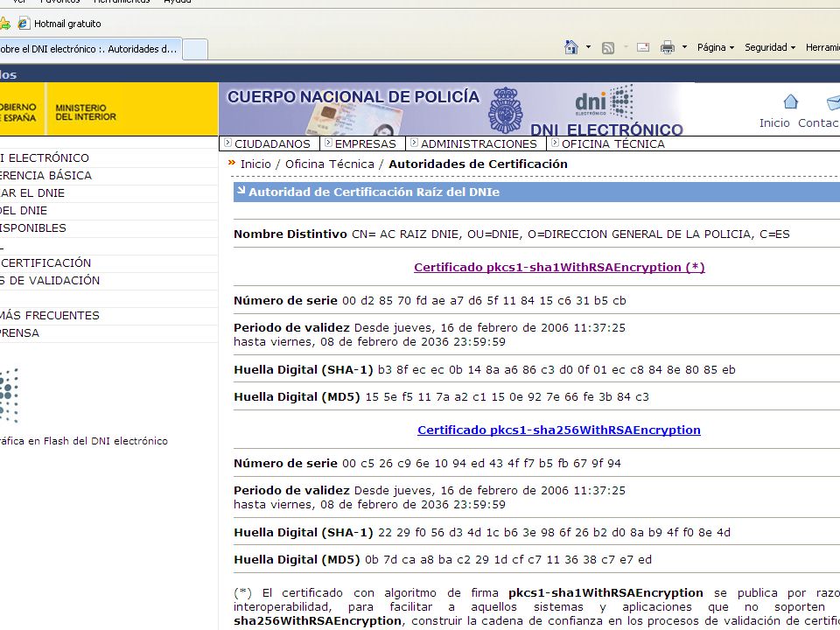Viewport: 840px width, 630px height.
Task: Open the EMPRESAS menu tab
Action: tap(366, 143)
